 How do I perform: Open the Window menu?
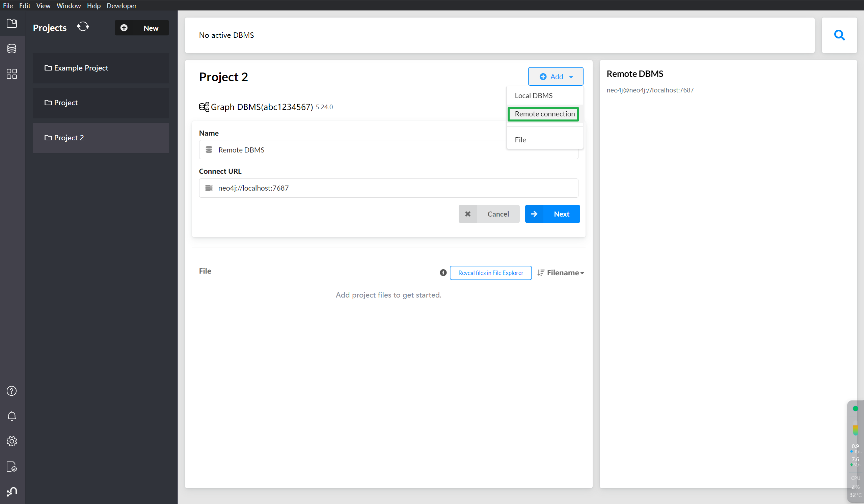click(x=69, y=5)
